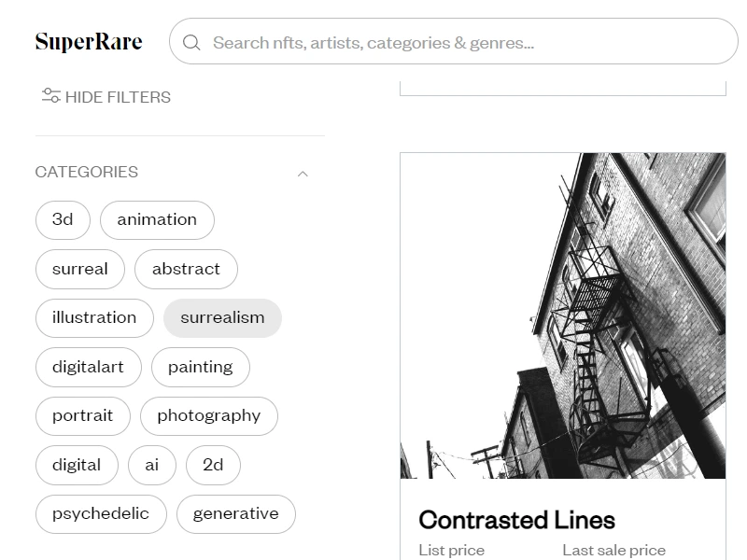
Task: Toggle the surrealism category filter
Action: [222, 318]
